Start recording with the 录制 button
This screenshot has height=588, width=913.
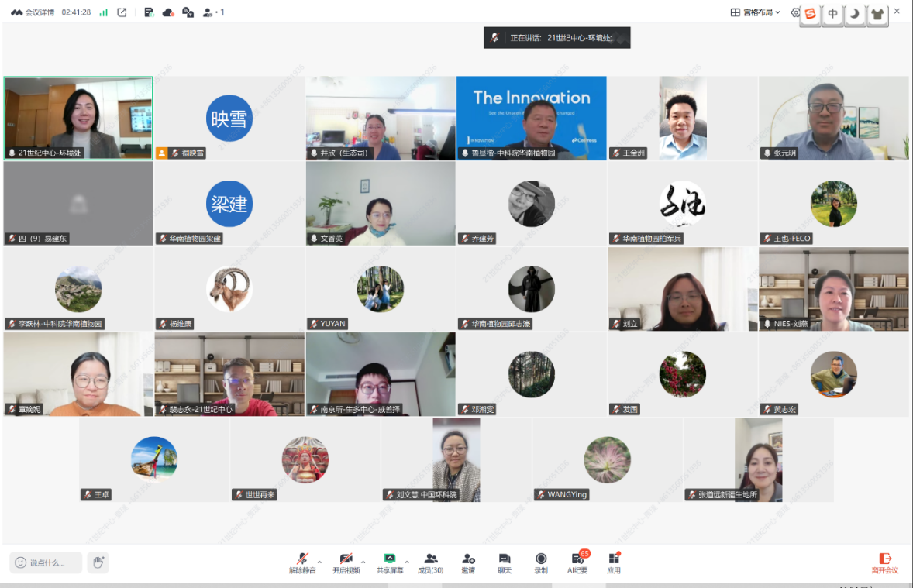[x=541, y=562]
